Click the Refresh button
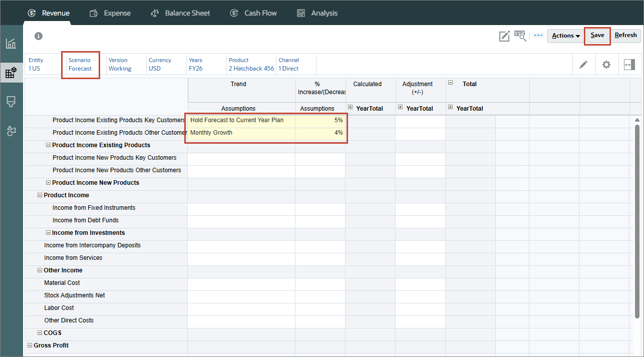This screenshot has height=357, width=644. pos(625,36)
